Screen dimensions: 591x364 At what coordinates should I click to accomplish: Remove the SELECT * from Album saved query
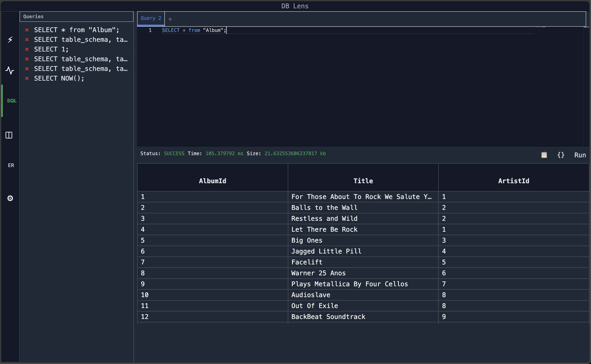27,30
